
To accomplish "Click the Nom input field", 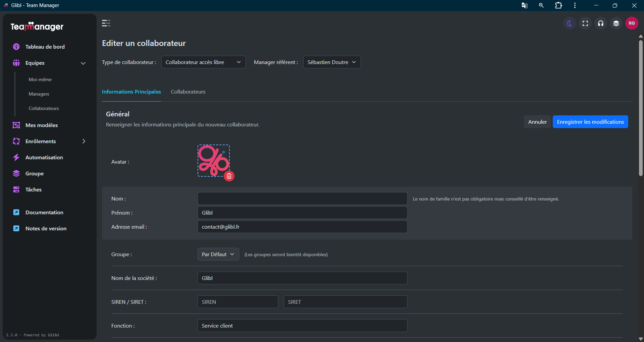I will pos(302,198).
